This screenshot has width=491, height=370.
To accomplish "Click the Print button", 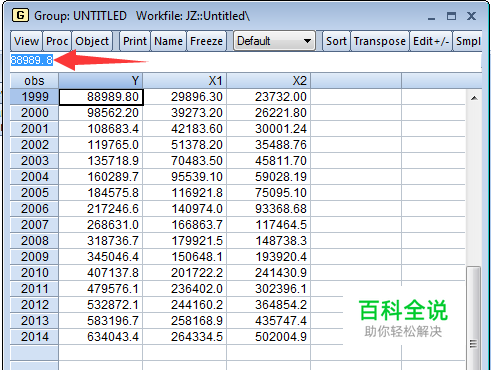I will pos(135,41).
